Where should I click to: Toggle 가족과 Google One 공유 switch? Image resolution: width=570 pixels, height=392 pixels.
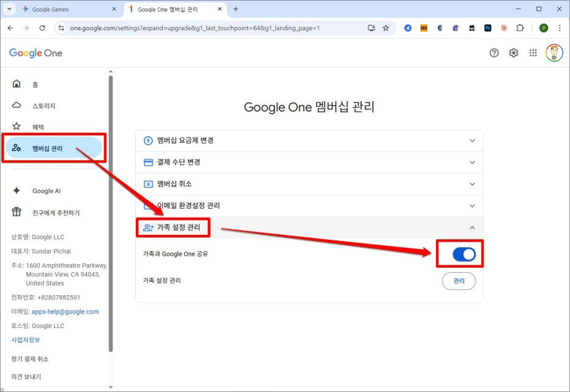tap(464, 254)
